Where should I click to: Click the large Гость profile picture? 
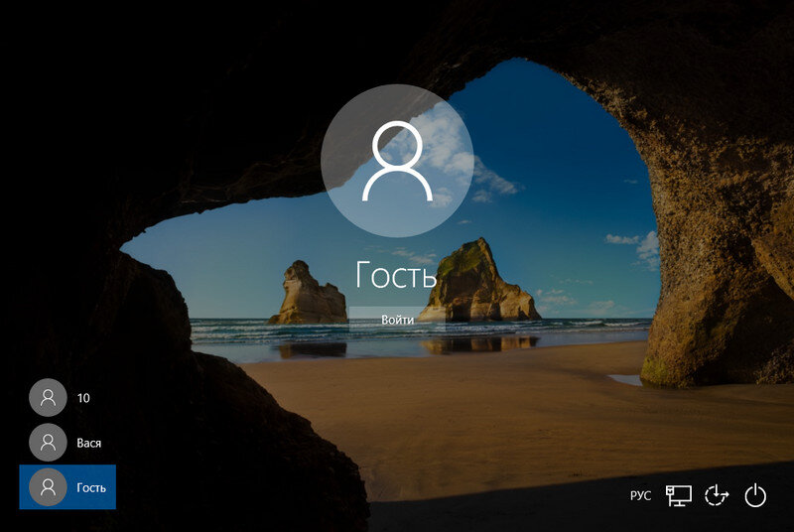[397, 161]
